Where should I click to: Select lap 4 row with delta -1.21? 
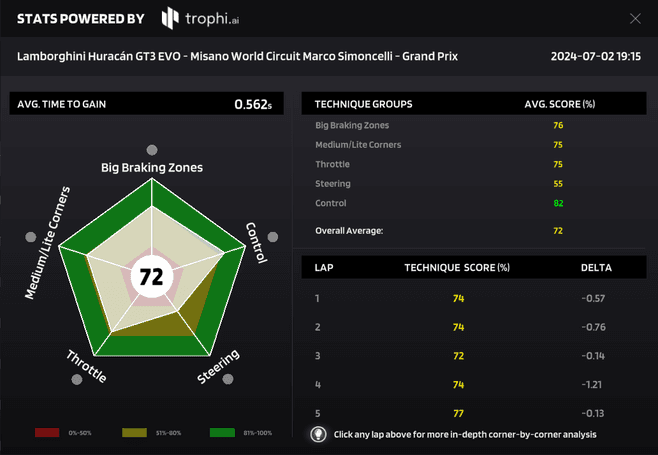(473, 385)
